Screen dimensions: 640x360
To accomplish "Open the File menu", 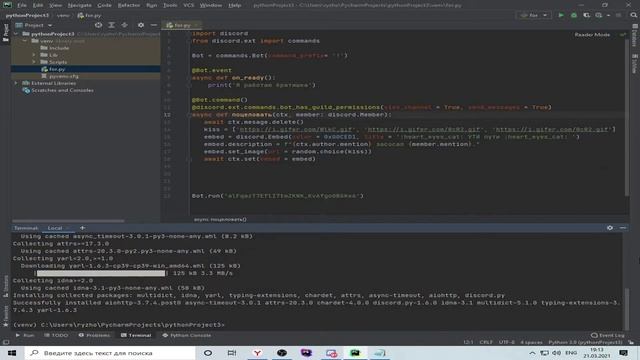I will (x=22, y=5).
